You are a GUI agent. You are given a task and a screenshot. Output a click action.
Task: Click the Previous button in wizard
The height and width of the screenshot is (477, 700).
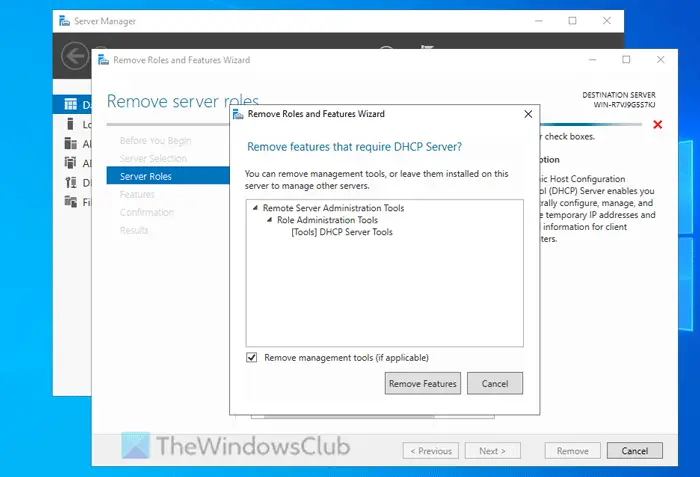(430, 451)
